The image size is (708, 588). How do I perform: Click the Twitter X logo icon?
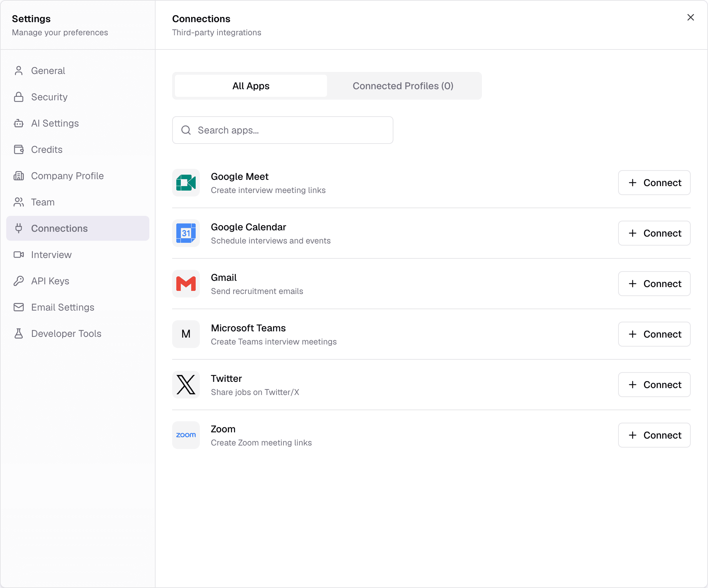(186, 385)
